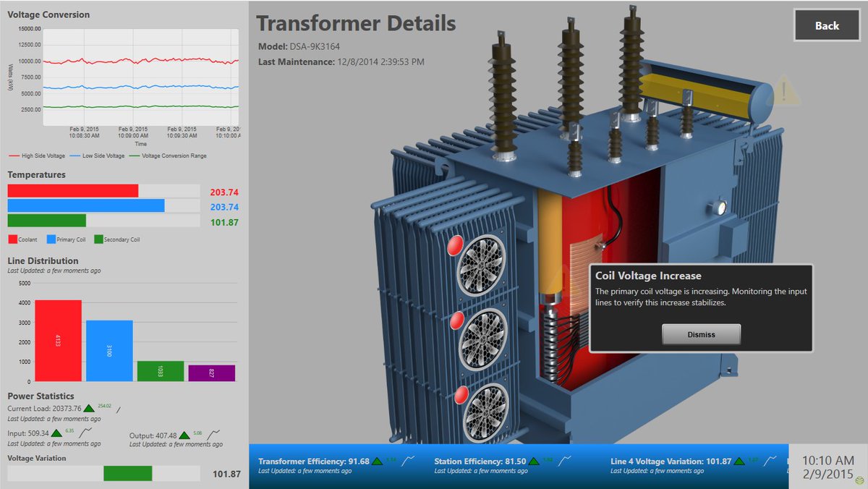Image resolution: width=868 pixels, height=489 pixels.
Task: Click Line 4 Voltage Variation trend triangle
Action: pyautogui.click(x=739, y=461)
